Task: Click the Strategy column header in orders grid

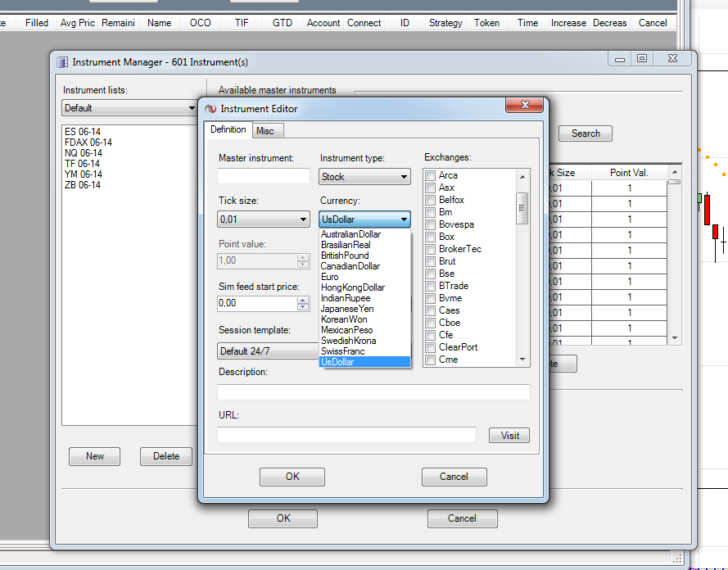Action: (x=445, y=23)
